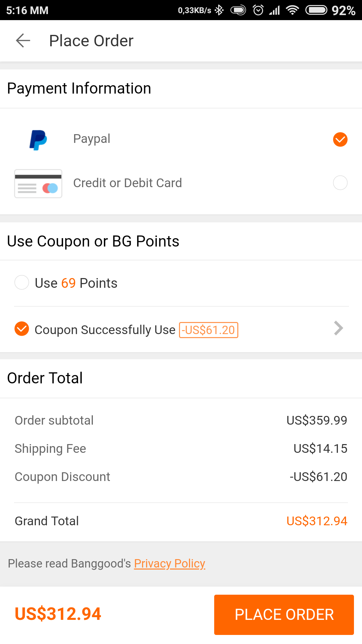Tap the Bluetooth status icon

(219, 10)
